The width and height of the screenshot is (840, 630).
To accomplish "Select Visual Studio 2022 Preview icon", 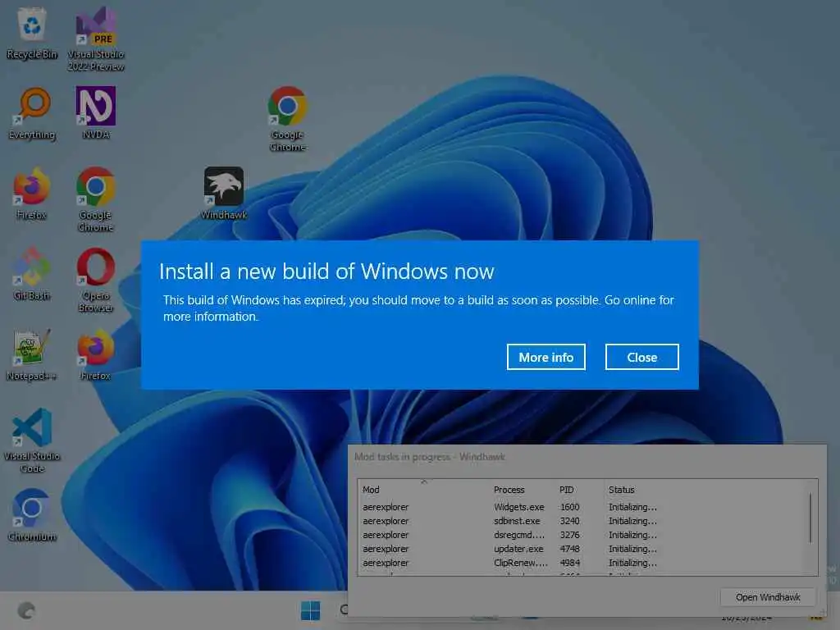I will click(x=96, y=39).
